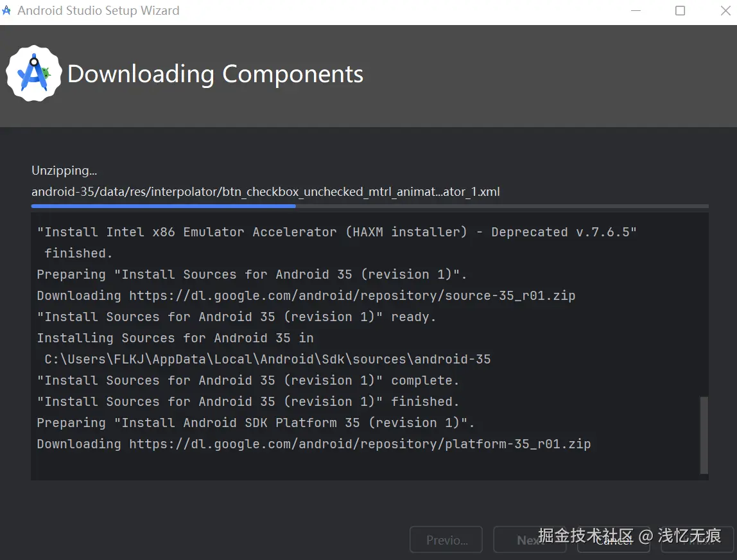Click the 'Downloading Components' heading

[215, 74]
